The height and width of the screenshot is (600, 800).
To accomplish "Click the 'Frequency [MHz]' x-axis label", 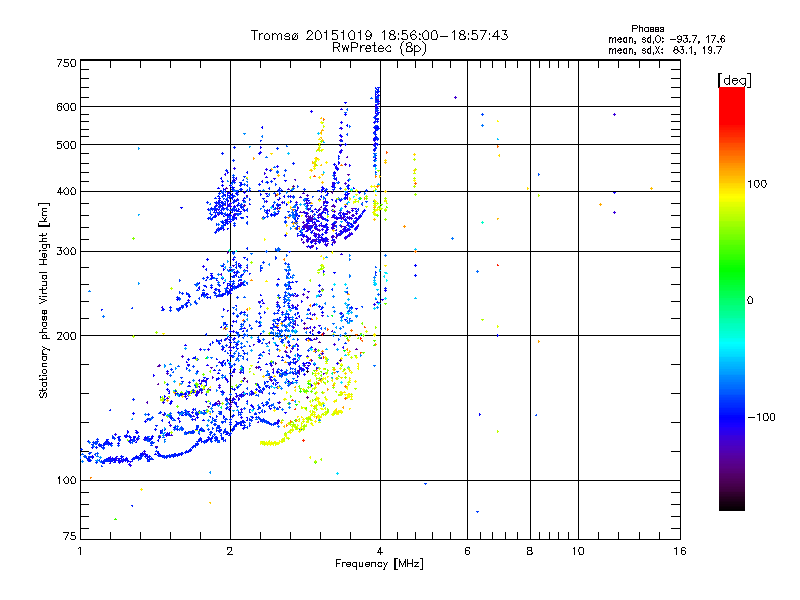I will (379, 564).
